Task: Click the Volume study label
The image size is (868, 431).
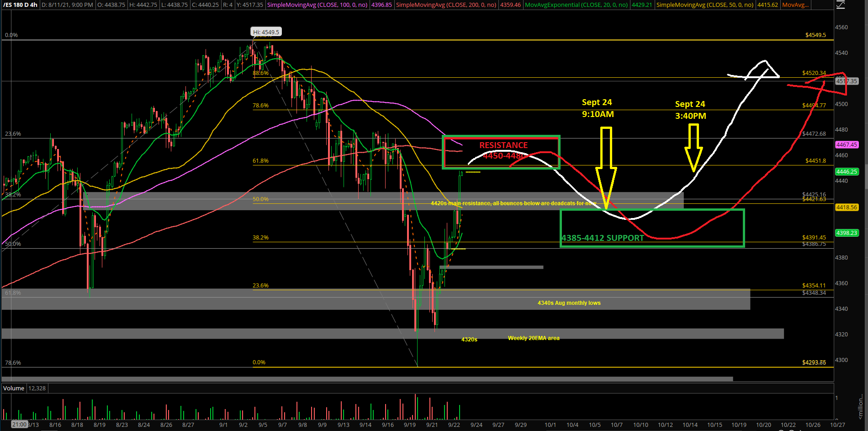Action: coord(14,388)
